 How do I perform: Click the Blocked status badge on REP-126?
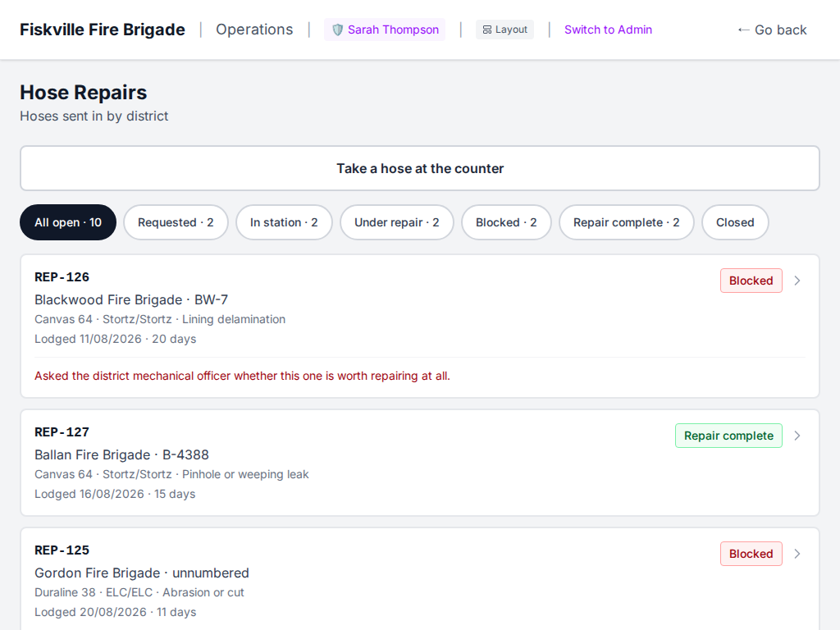coord(751,281)
